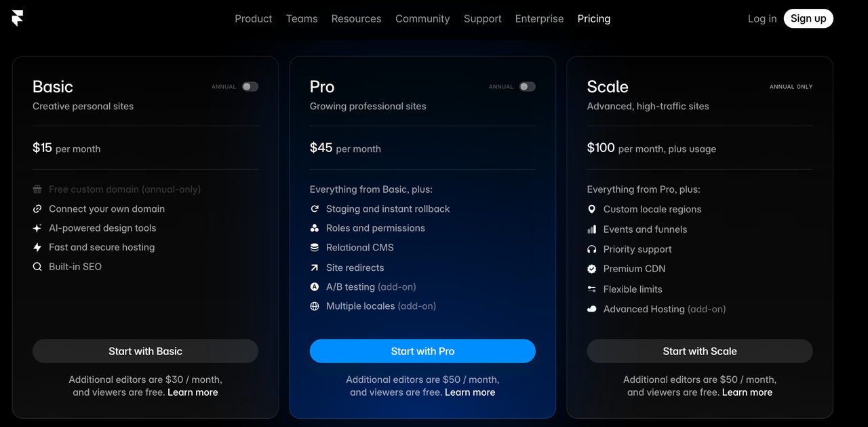This screenshot has width=868, height=427.
Task: Select the Pricing menu item
Action: 593,18
